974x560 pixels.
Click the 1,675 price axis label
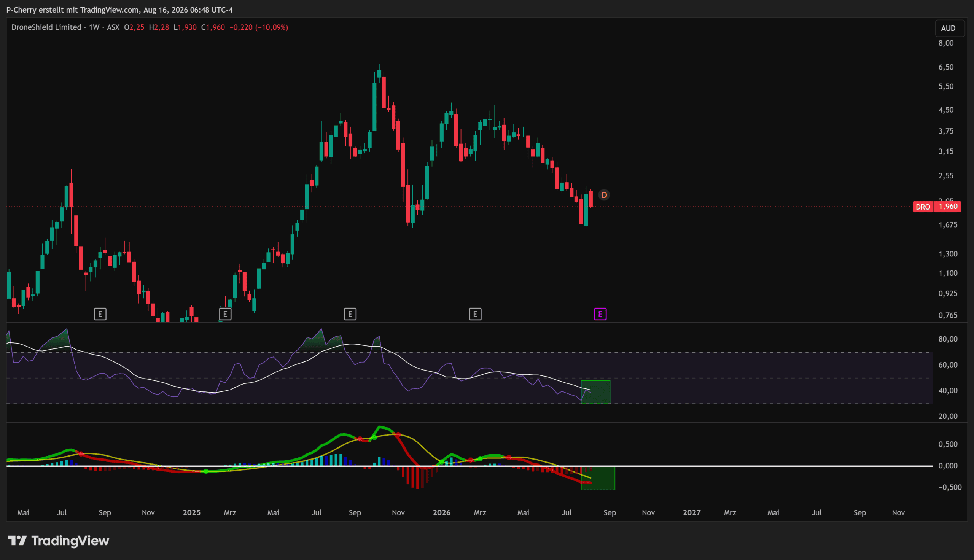pyautogui.click(x=948, y=224)
